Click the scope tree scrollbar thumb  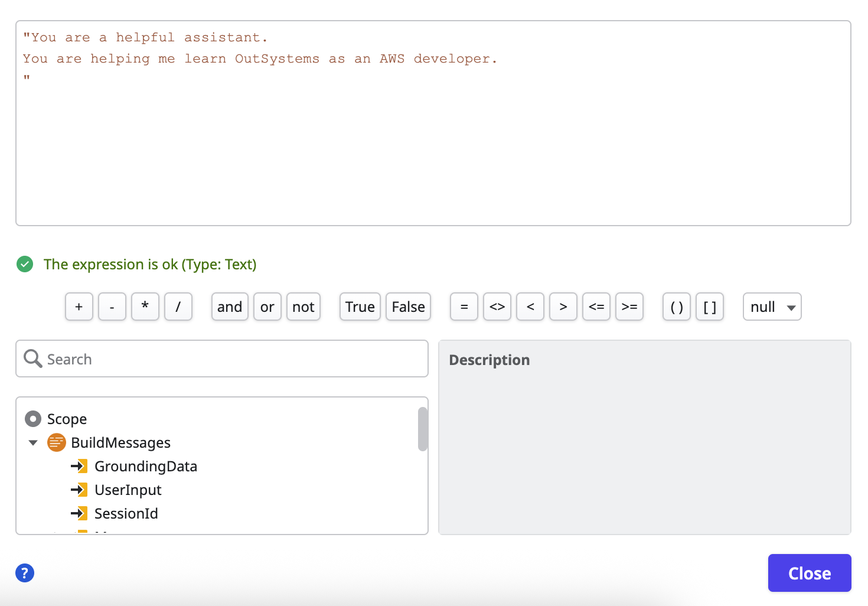[x=422, y=429]
